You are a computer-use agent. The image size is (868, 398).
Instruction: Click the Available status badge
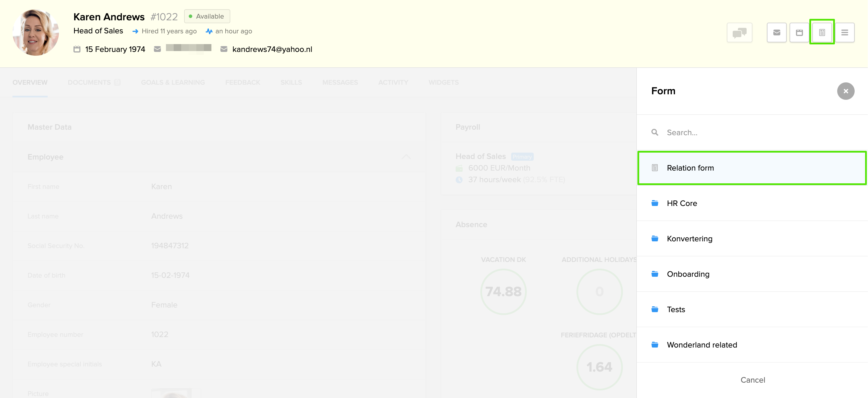click(x=207, y=16)
